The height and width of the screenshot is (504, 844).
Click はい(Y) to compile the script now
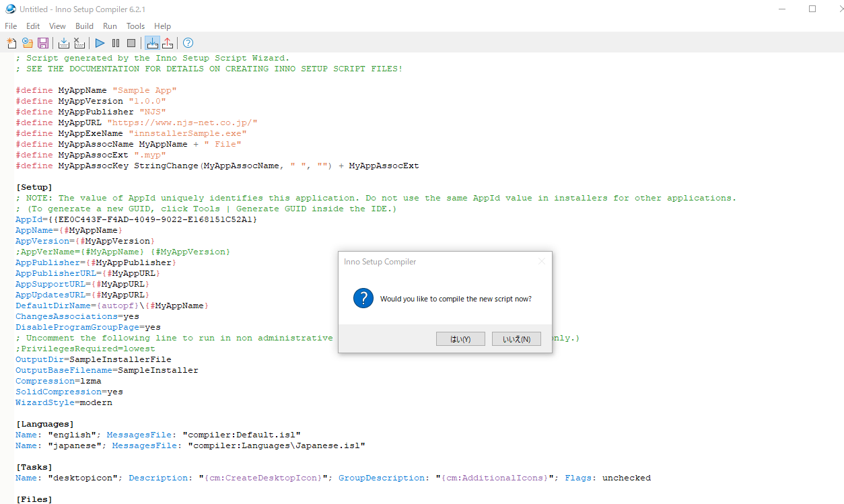(460, 339)
